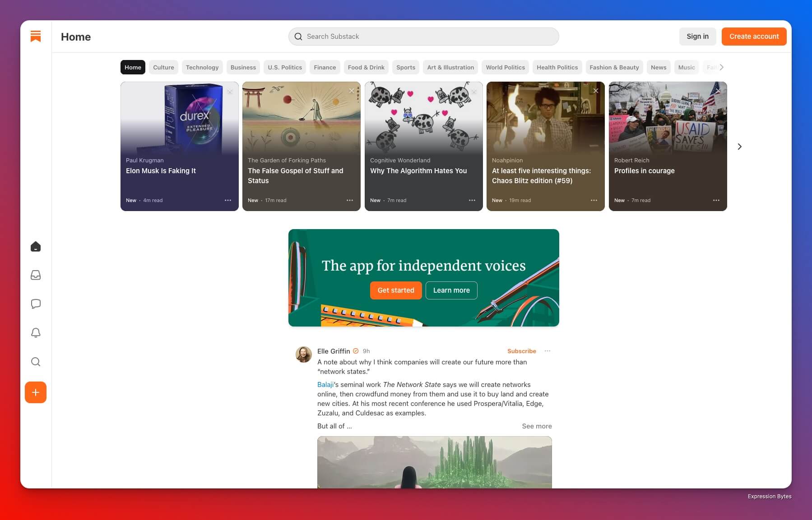Select the News category tab
The width and height of the screenshot is (812, 520).
(x=659, y=67)
